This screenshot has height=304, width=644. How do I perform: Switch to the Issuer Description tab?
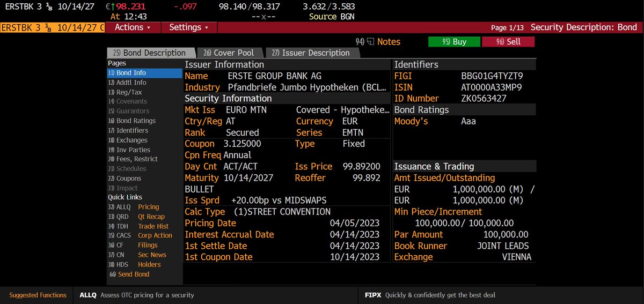click(311, 53)
